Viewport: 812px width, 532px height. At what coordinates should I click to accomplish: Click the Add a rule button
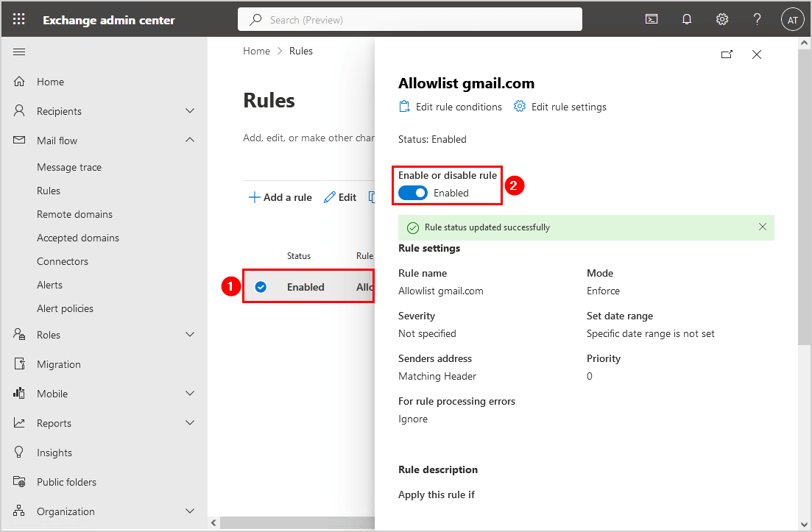pos(280,197)
